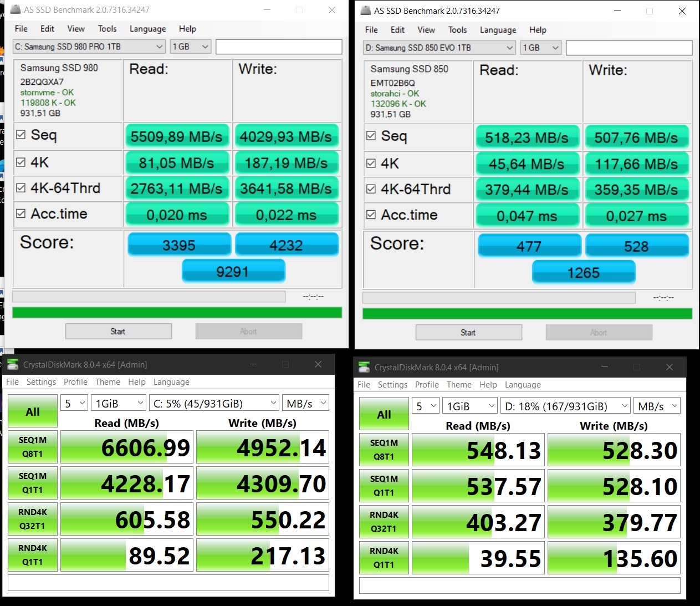Run RND4K Q1T1 test in C: CrystalDiskMark
The height and width of the screenshot is (606, 700).
coord(33,555)
